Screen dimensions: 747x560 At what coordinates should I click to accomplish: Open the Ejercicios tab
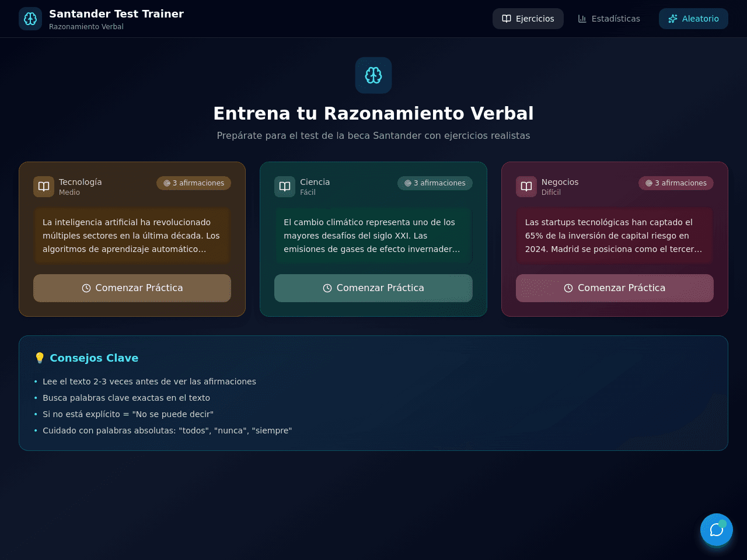click(x=528, y=19)
